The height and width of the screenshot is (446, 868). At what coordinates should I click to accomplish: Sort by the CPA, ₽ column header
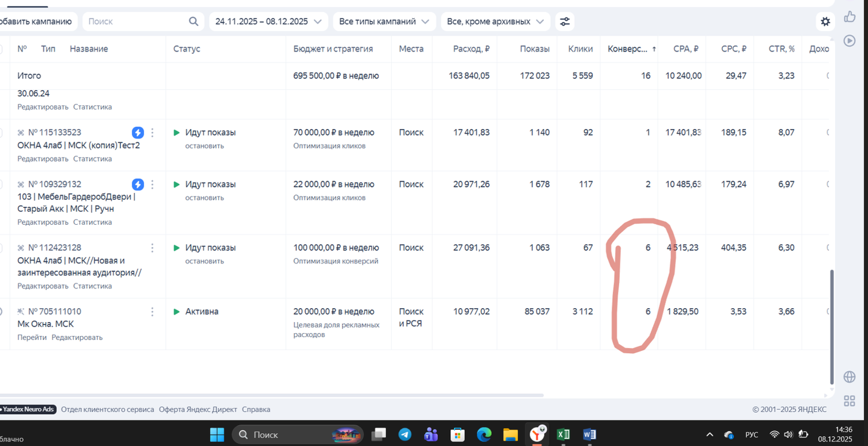tap(686, 49)
